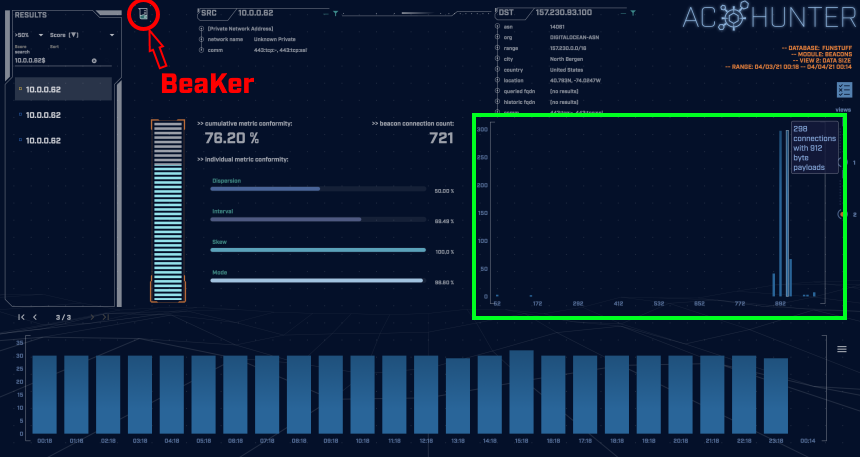Open the Score sort dropdown
The width and height of the screenshot is (860, 457).
82,35
